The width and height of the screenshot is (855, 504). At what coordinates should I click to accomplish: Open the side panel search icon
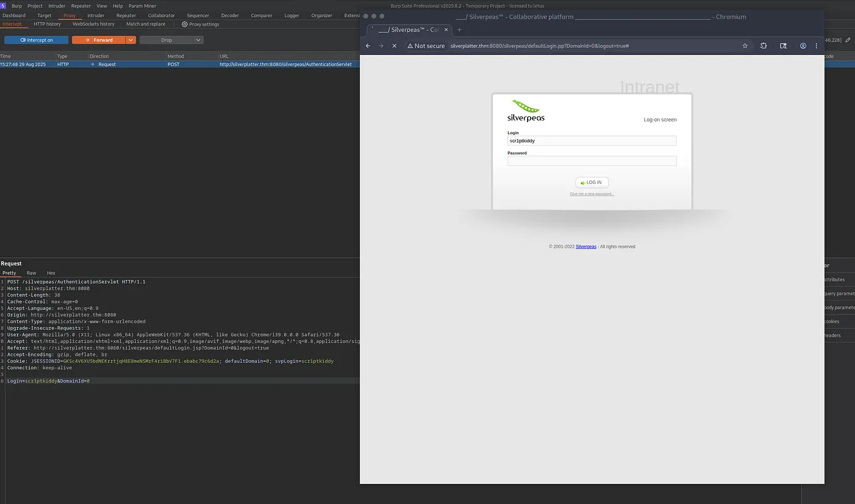pos(784,46)
